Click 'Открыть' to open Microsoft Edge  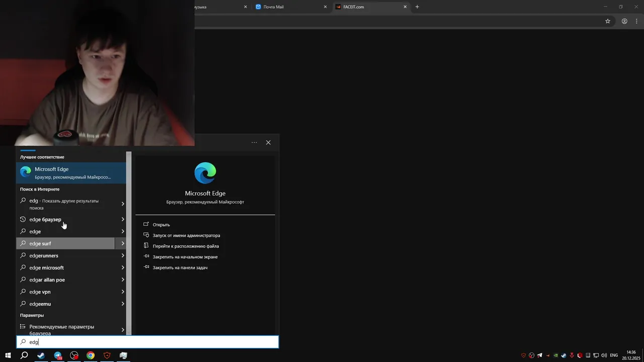(161, 225)
